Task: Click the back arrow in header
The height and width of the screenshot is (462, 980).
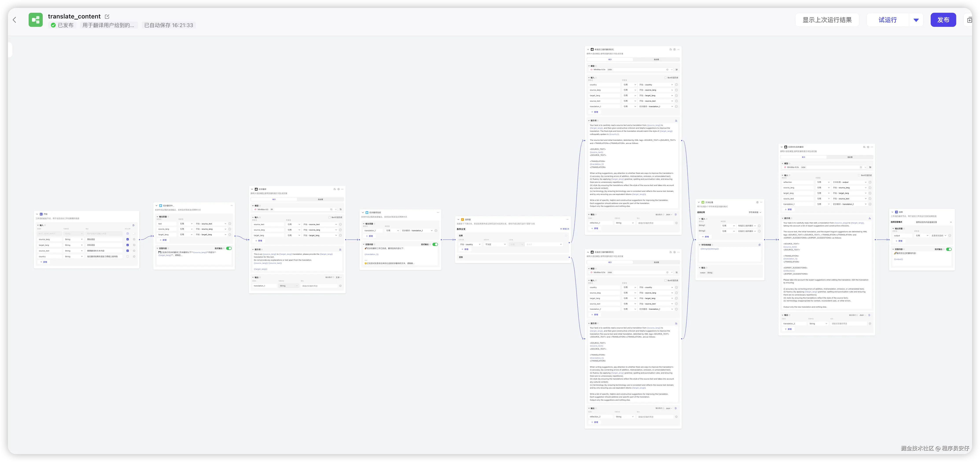Action: (15, 20)
